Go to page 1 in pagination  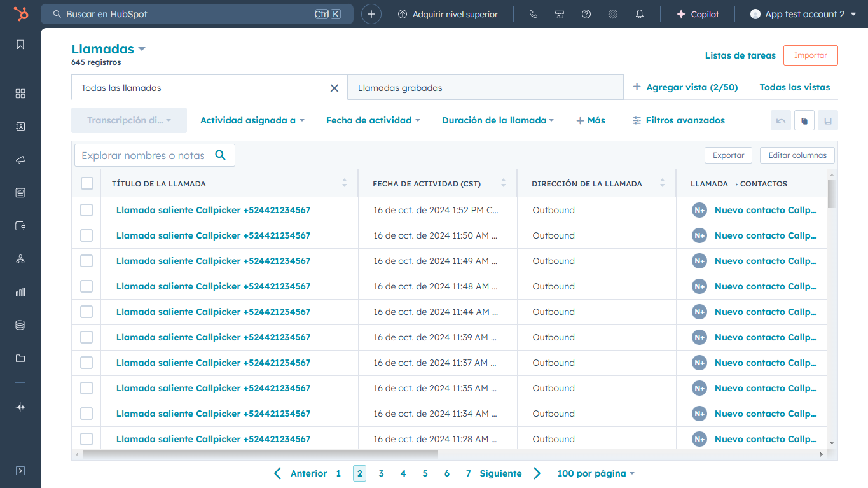click(x=338, y=473)
